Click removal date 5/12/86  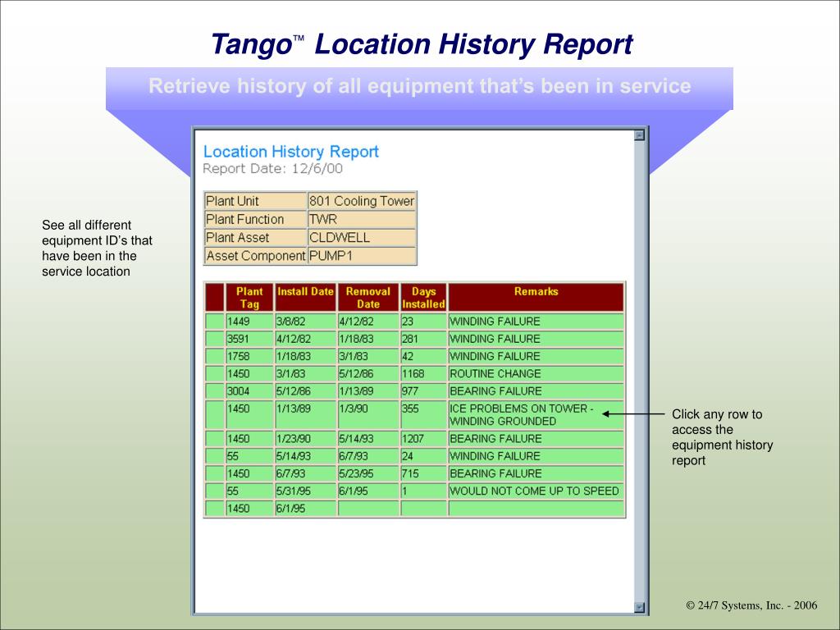368,374
